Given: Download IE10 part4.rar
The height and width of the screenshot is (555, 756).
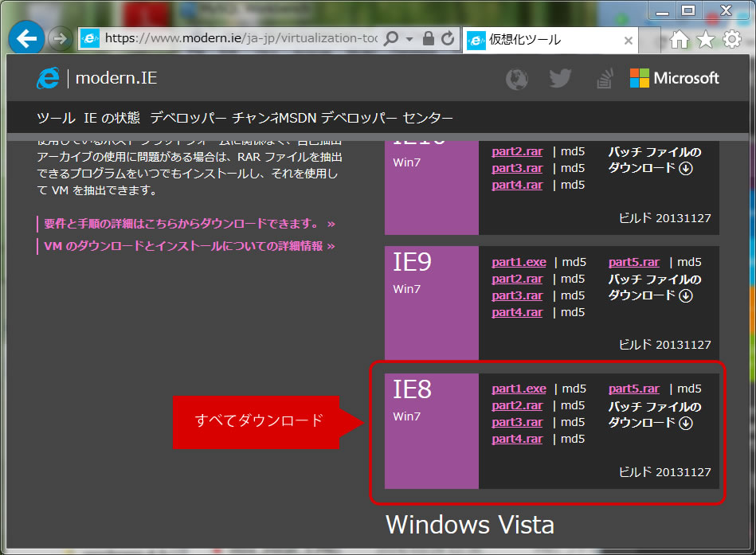Looking at the screenshot, I should 517,185.
